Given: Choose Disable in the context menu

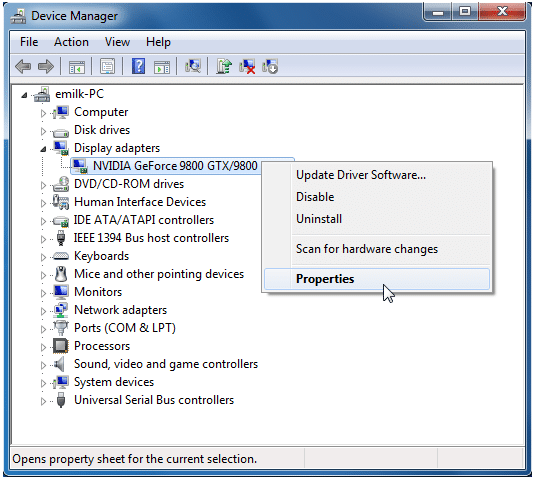Looking at the screenshot, I should [377, 197].
